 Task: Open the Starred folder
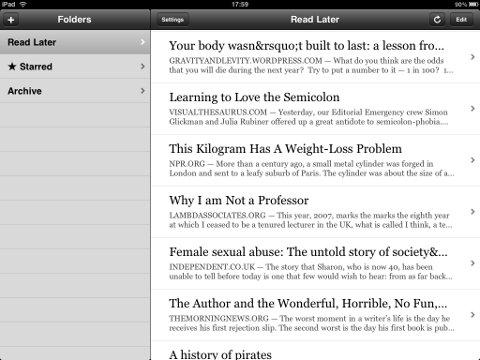tap(75, 67)
